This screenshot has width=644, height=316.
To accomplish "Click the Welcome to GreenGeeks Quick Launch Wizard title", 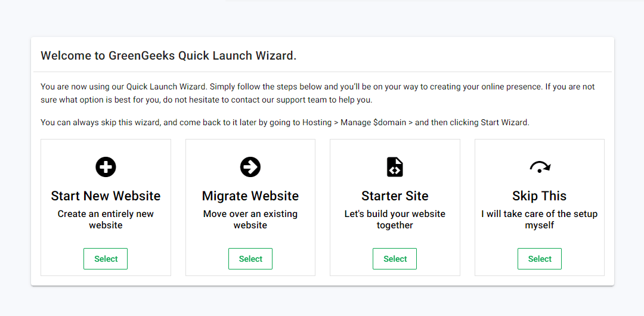I will (x=168, y=56).
